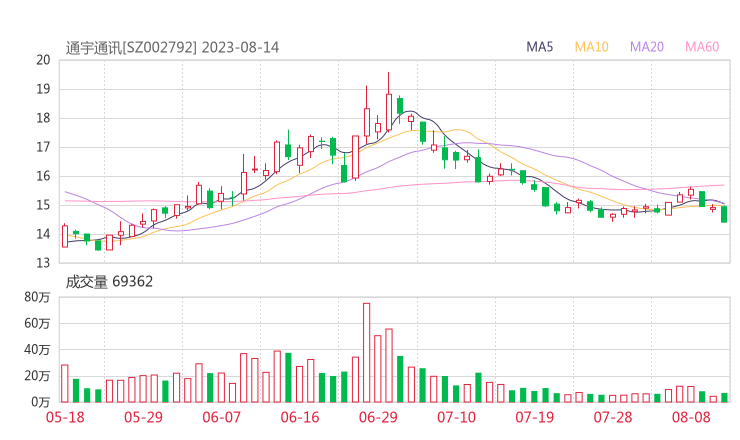This screenshot has width=740, height=440.
Task: Click the pink MA60 legend entry
Action: [702, 47]
